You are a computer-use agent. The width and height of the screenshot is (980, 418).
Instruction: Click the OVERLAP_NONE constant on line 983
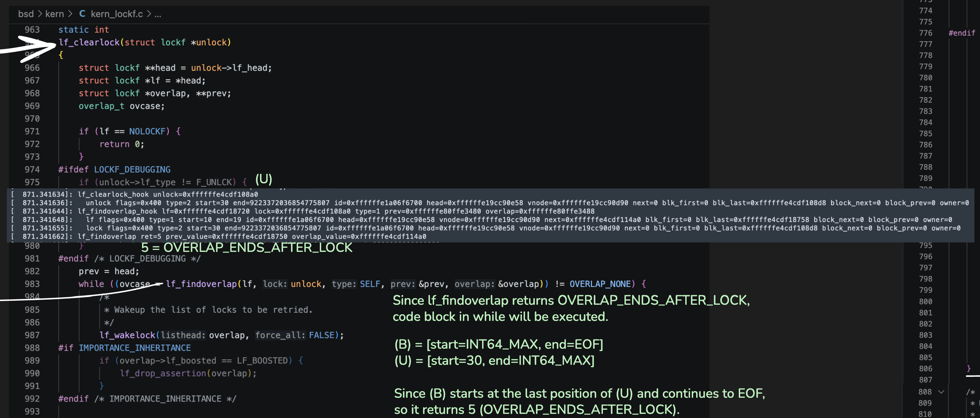pyautogui.click(x=600, y=284)
